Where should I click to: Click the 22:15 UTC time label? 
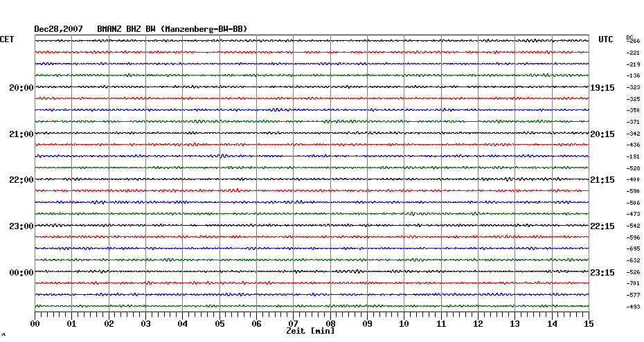[602, 226]
